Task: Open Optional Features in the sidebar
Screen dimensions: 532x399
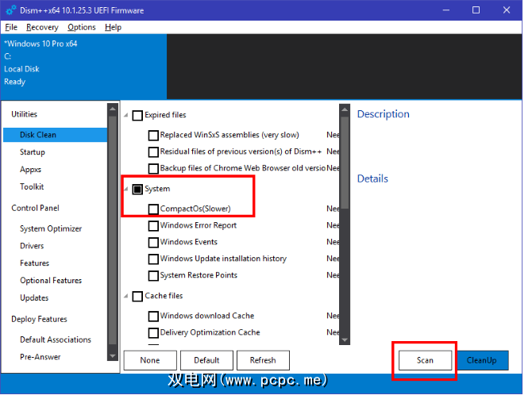Action: tap(51, 281)
